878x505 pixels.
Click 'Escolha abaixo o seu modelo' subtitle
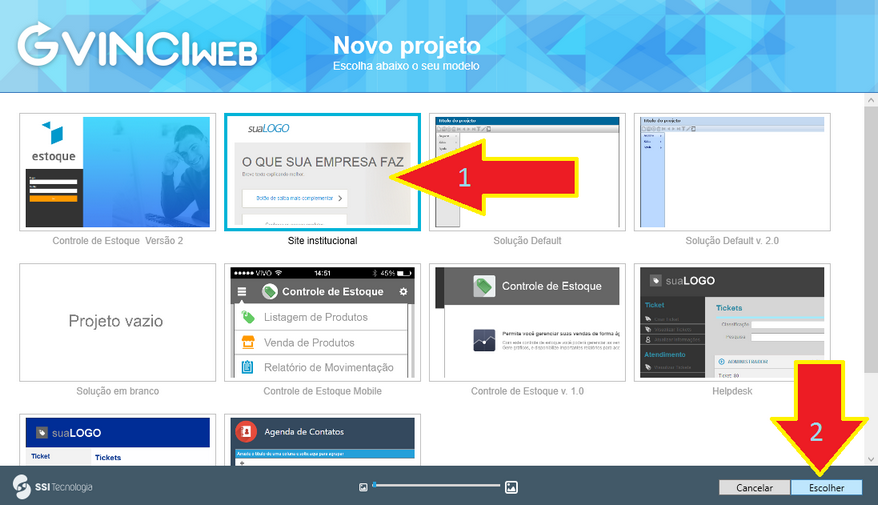coord(406,66)
